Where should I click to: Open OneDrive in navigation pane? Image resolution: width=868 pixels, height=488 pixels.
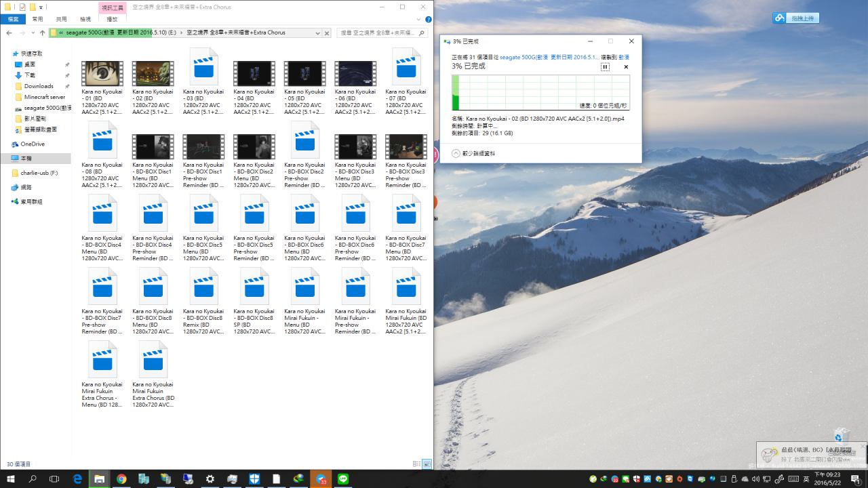[32, 144]
